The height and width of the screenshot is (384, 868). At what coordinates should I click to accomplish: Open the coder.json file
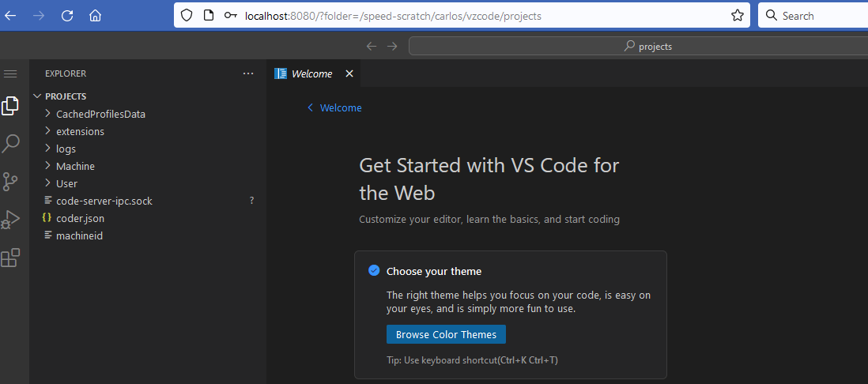coord(80,218)
